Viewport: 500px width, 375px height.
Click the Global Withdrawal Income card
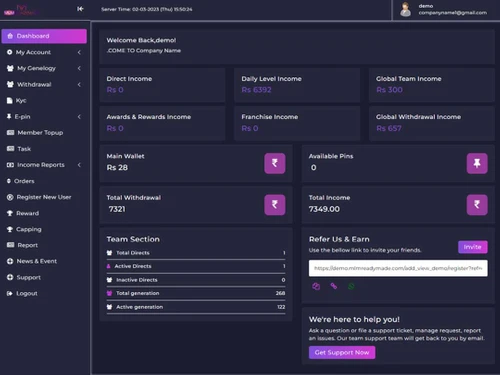432,123
